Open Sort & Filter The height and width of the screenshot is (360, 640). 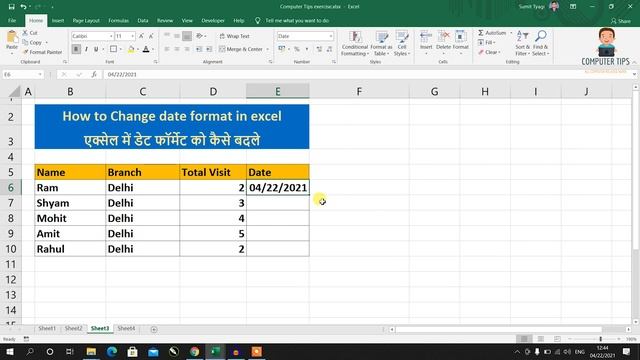(x=522, y=43)
